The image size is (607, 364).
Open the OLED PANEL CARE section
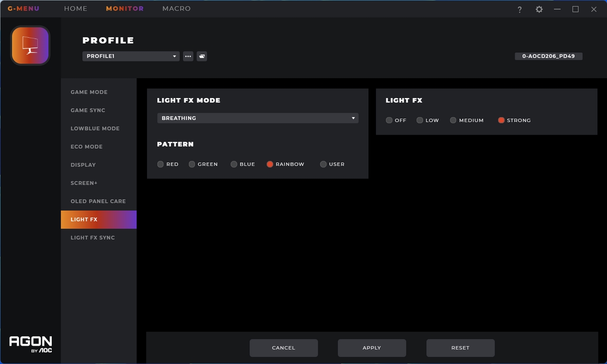pyautogui.click(x=98, y=201)
